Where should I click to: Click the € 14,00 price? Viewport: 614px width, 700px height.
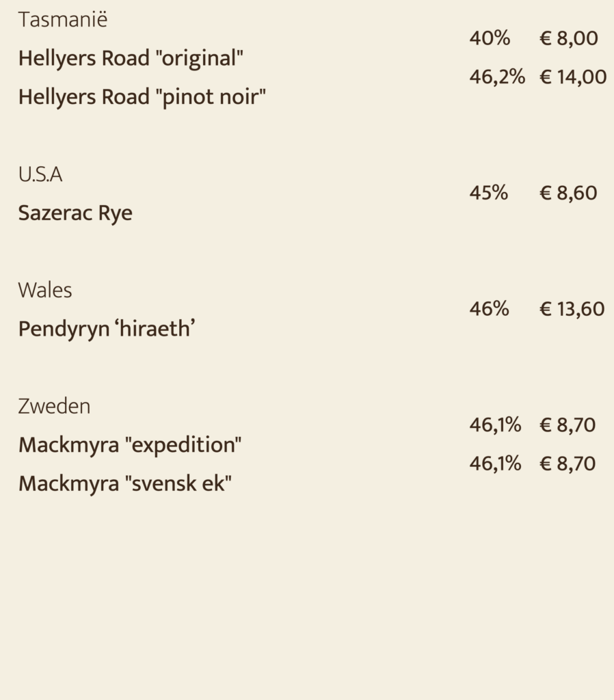point(573,77)
